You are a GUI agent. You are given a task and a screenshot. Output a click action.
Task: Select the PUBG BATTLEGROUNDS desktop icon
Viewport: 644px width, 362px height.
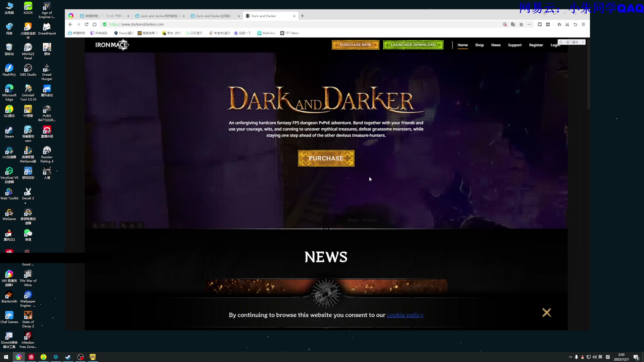[x=47, y=114]
